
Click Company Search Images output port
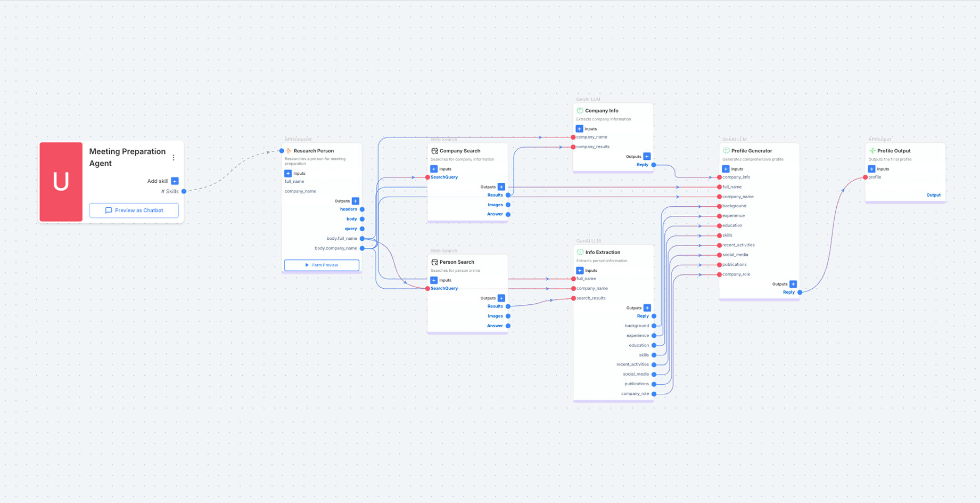508,205
